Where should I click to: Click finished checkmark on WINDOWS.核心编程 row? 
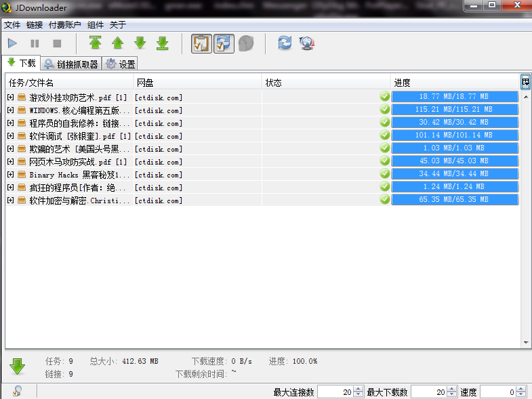(385, 109)
